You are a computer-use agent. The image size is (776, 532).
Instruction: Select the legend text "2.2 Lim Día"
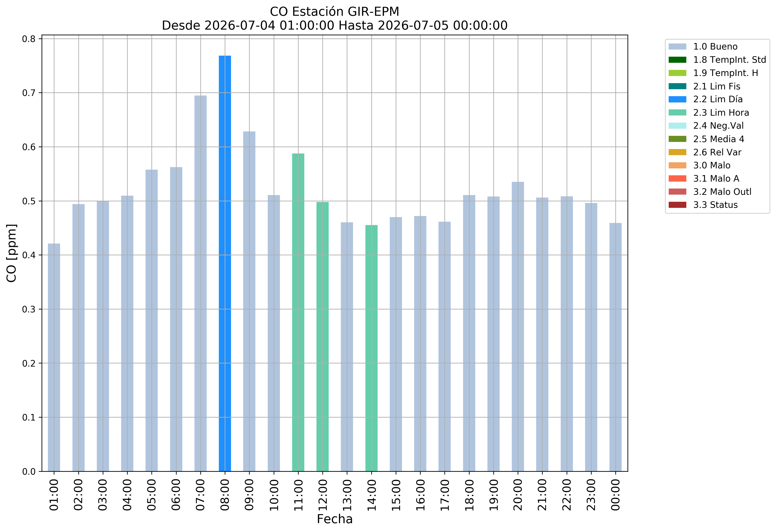[718, 100]
